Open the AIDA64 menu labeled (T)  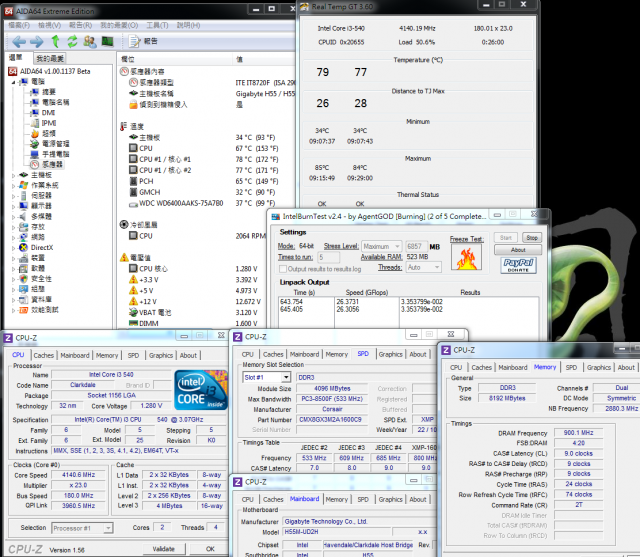157,25
